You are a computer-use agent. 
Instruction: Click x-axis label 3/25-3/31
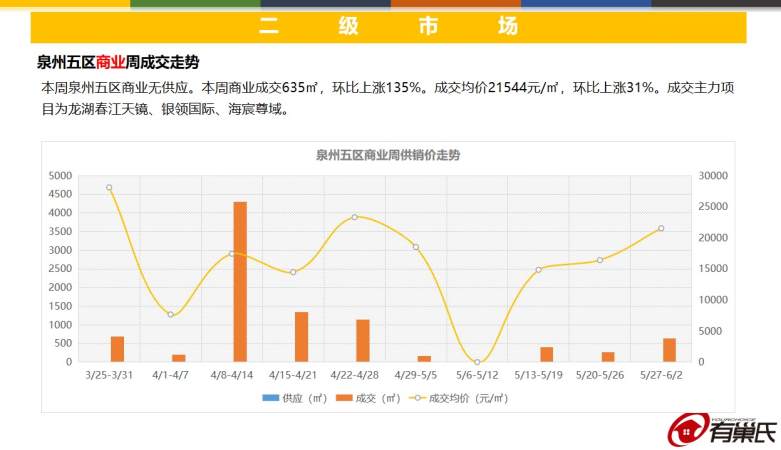coord(109,375)
